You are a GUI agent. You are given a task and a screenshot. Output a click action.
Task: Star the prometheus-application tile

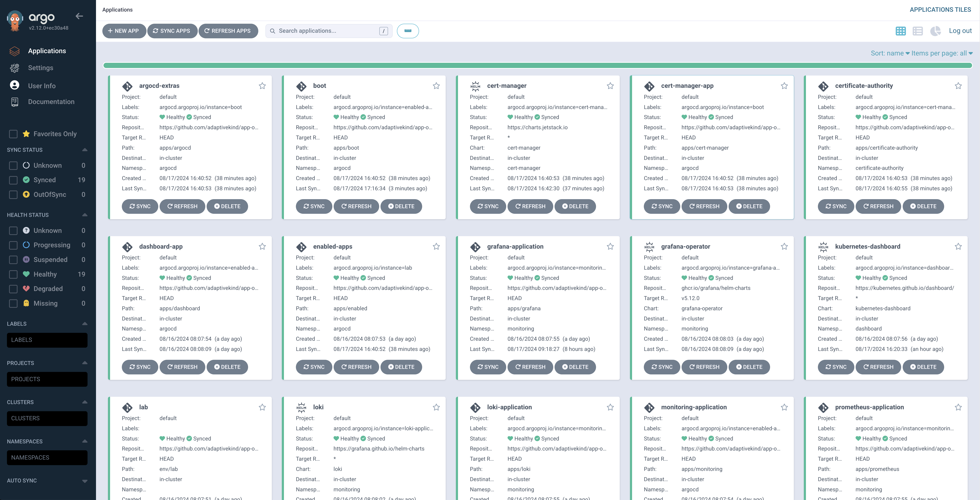pos(958,407)
